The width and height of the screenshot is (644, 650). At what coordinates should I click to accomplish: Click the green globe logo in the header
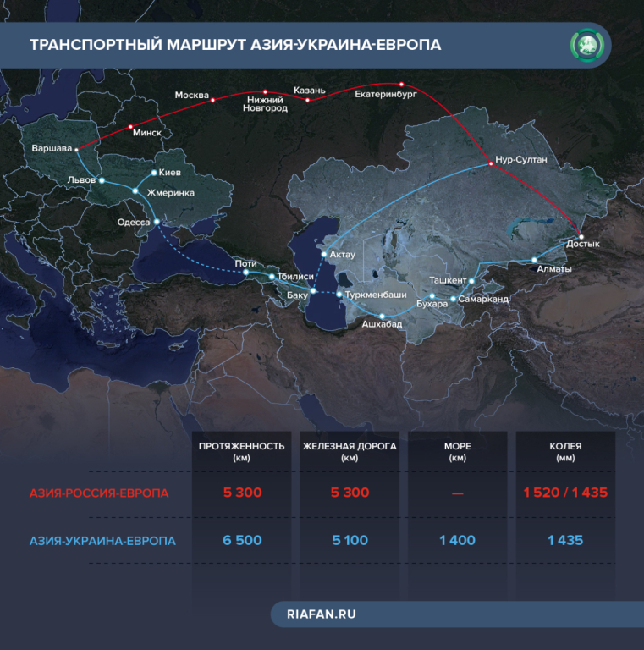click(x=586, y=44)
